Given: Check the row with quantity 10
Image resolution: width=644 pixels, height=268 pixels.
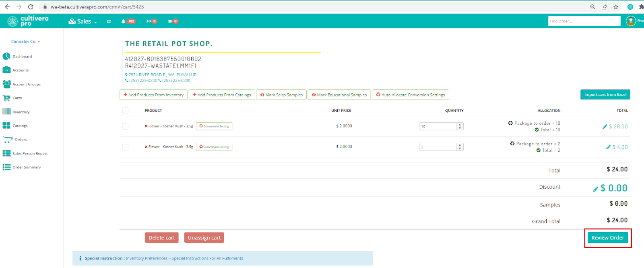Looking at the screenshot, I should [x=125, y=126].
